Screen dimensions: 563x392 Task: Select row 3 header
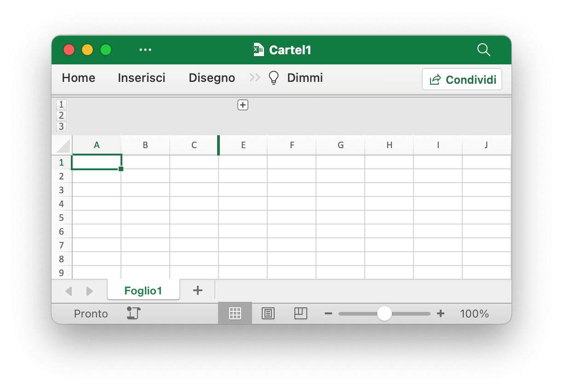[x=62, y=190]
